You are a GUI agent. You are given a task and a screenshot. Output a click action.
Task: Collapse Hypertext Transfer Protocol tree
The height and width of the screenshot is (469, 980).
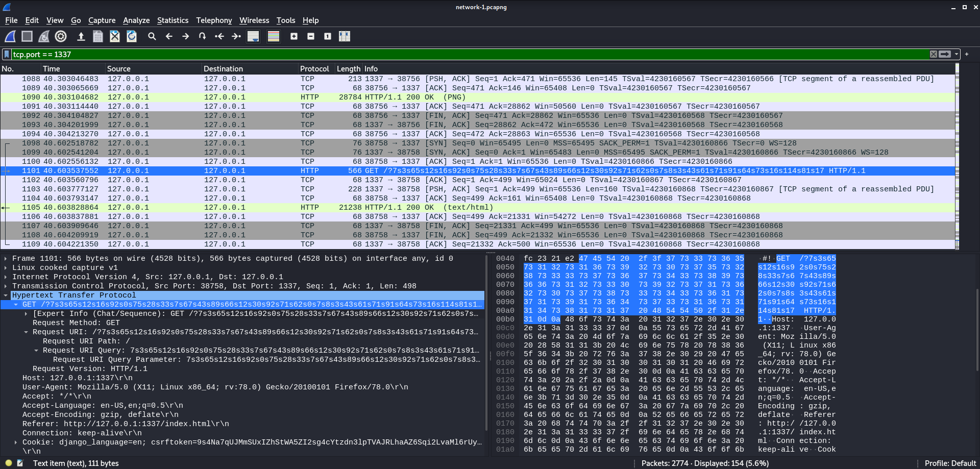(x=6, y=295)
